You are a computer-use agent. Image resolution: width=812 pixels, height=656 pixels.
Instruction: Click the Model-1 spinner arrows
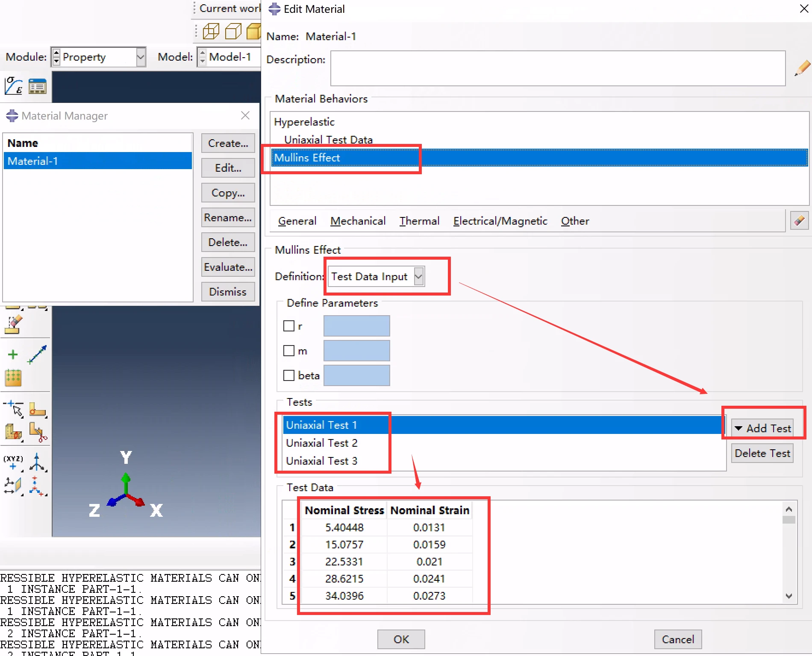click(x=203, y=57)
